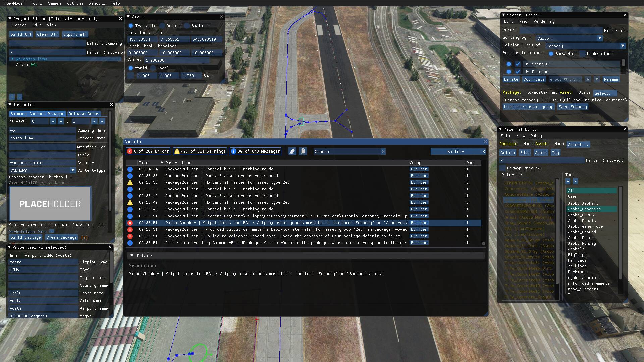This screenshot has width=644, height=362.
Task: Click the console clear (eraser) icon
Action: 292,152
